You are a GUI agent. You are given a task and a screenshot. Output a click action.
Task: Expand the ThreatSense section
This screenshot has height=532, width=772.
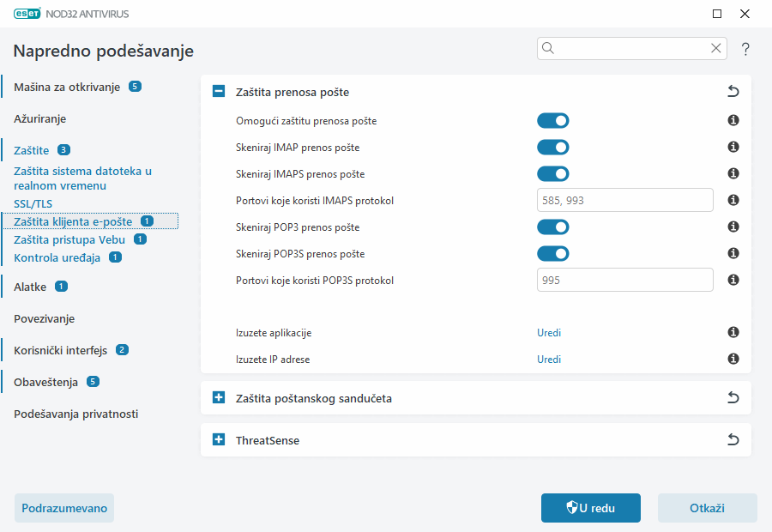tap(219, 440)
